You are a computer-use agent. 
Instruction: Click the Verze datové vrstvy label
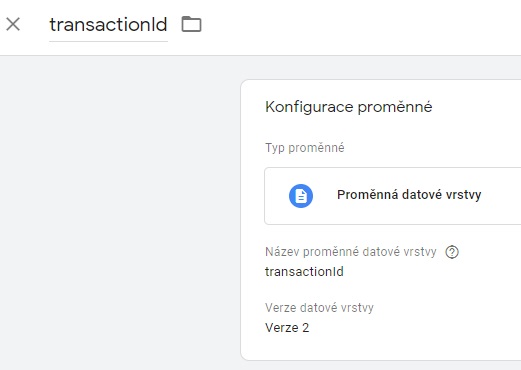pos(319,308)
